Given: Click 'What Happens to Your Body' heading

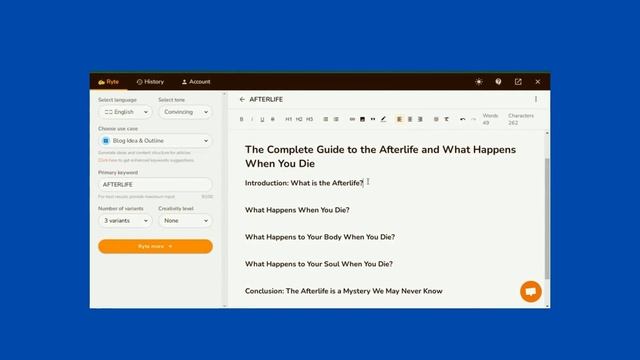Looking at the screenshot, I should tap(320, 237).
